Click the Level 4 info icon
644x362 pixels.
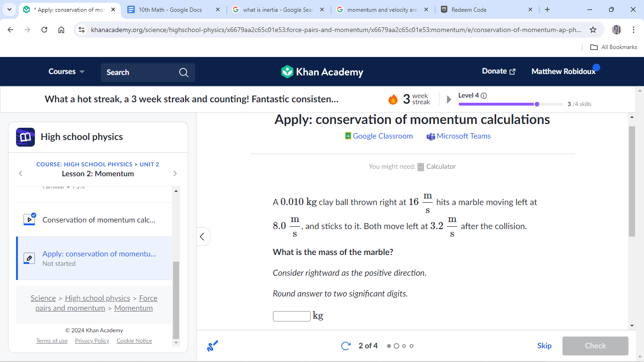484,96
